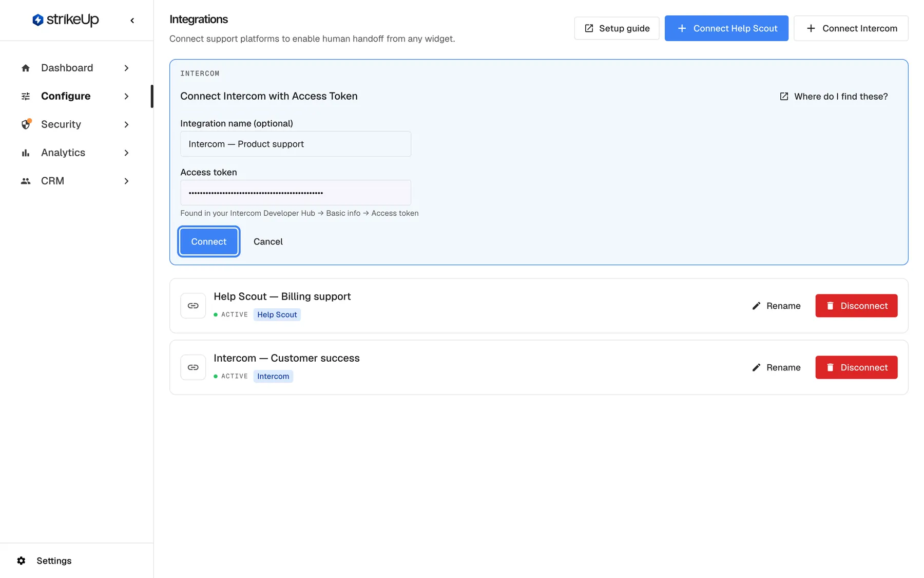Click into Access token field

(x=296, y=193)
